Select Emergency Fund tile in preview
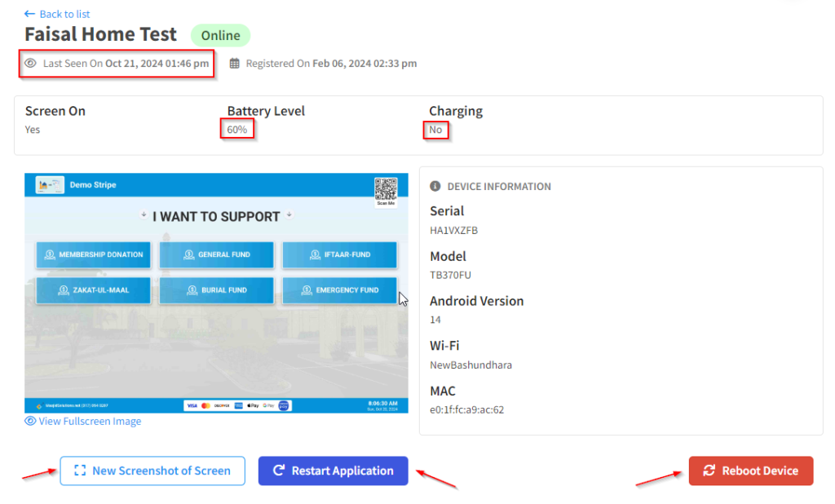 (x=340, y=290)
